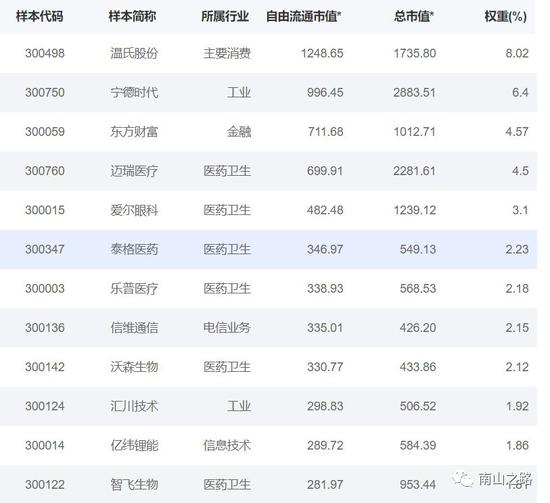Select the 亿纬锂能 name cell
The height and width of the screenshot is (503, 550).
pyautogui.click(x=134, y=446)
